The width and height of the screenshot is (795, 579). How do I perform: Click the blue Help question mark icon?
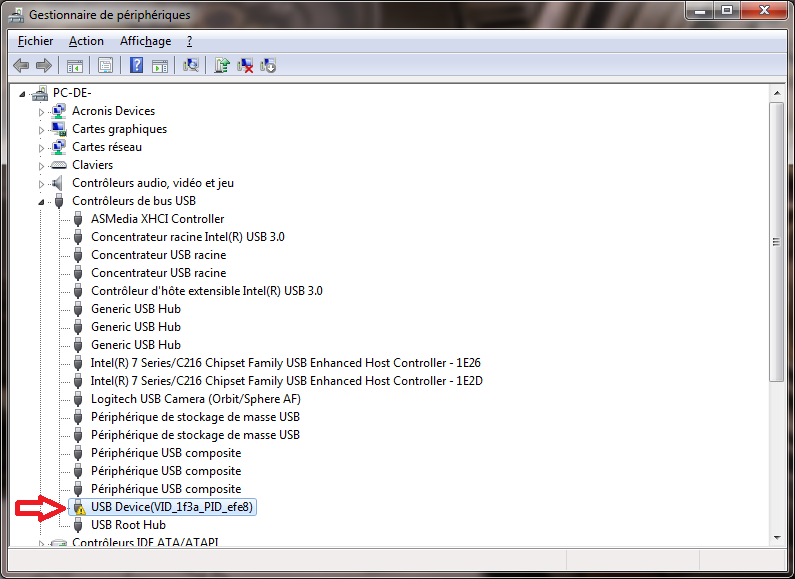pyautogui.click(x=136, y=65)
